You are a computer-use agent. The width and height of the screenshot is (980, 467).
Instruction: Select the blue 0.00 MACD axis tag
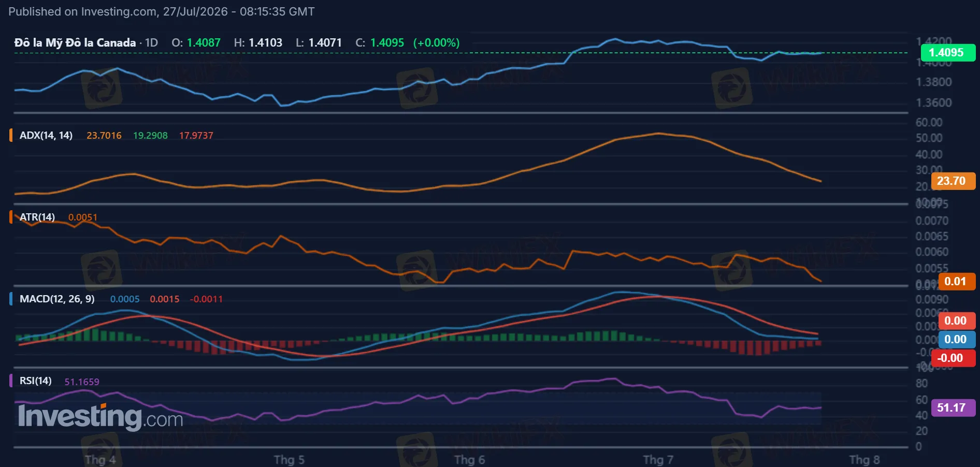click(x=957, y=339)
